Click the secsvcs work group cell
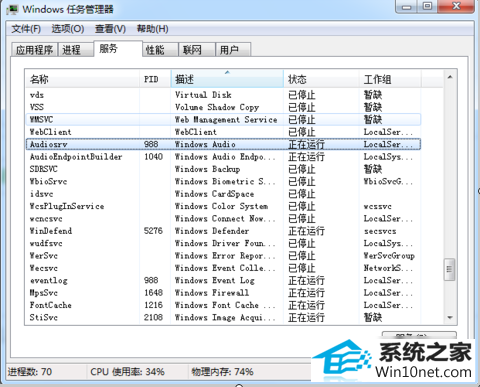 tap(380, 231)
